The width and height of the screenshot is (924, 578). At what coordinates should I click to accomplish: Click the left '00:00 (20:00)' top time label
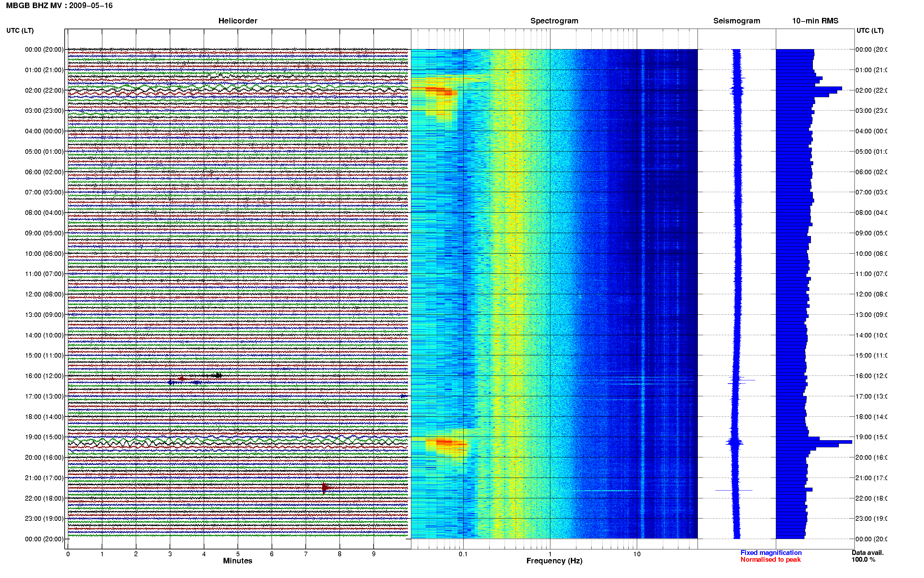click(44, 49)
